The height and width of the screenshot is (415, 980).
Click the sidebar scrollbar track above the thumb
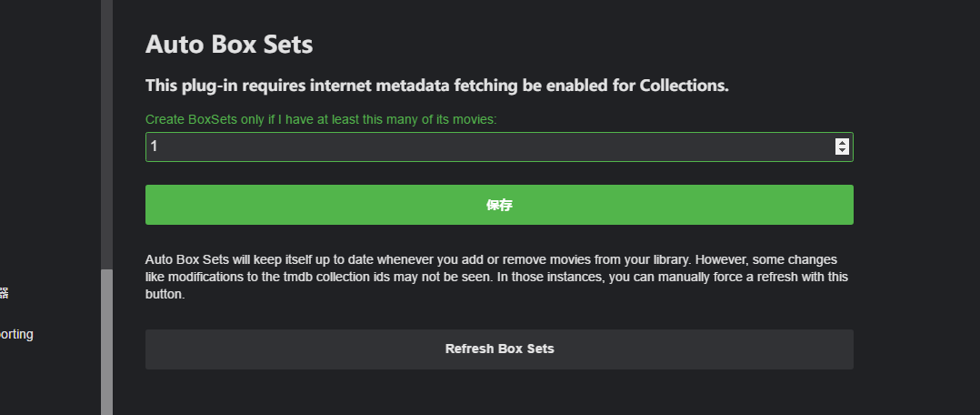106,137
